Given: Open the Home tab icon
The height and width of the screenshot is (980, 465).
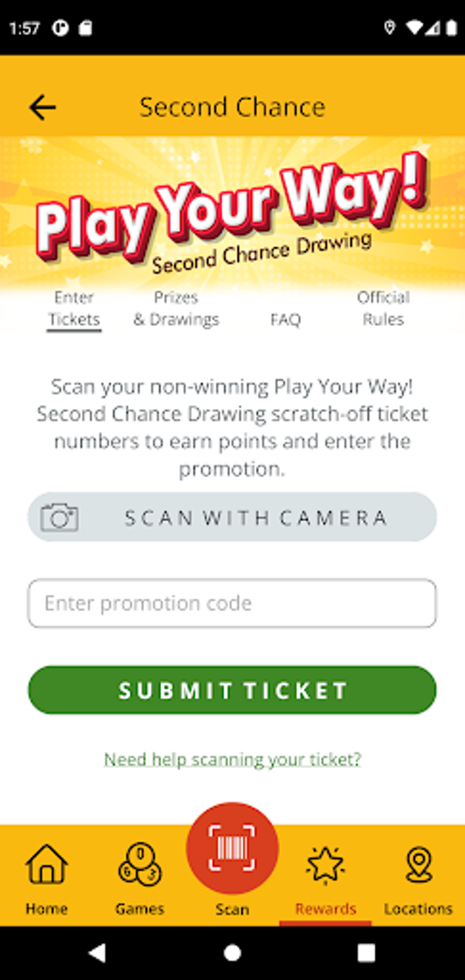Looking at the screenshot, I should click(x=46, y=864).
